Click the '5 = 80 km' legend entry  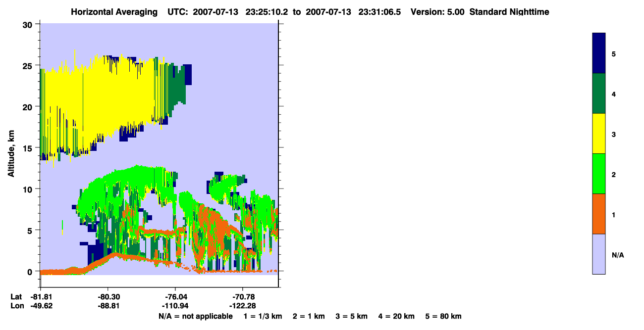[443, 316]
